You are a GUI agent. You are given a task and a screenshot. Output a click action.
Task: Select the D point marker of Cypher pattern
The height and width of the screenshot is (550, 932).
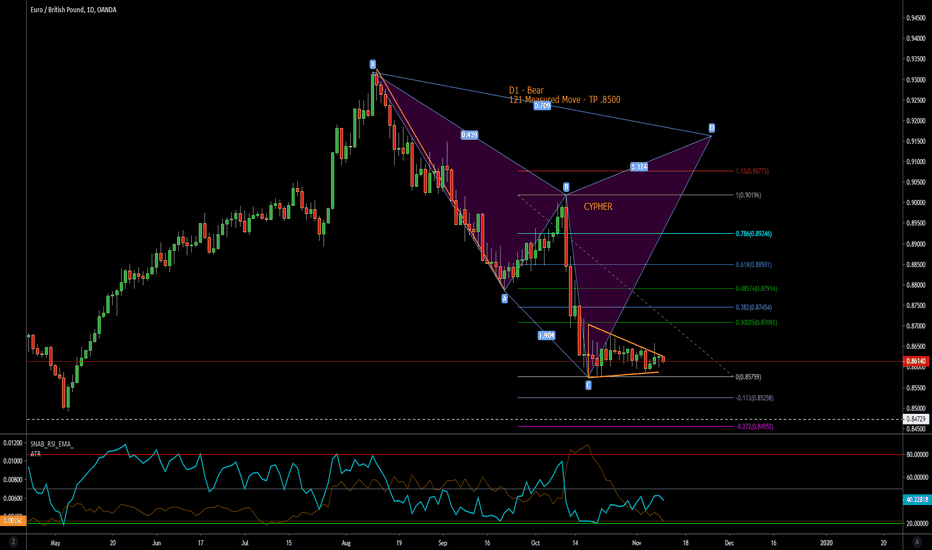click(712, 128)
